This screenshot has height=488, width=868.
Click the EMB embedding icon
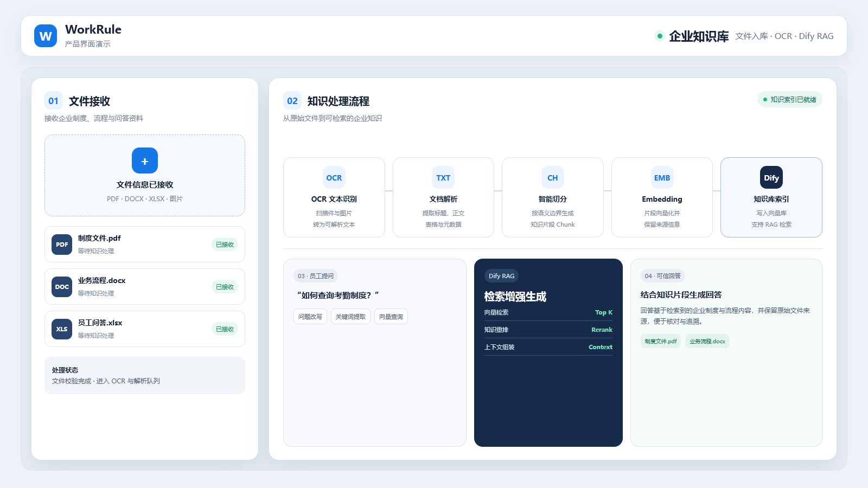tap(662, 178)
